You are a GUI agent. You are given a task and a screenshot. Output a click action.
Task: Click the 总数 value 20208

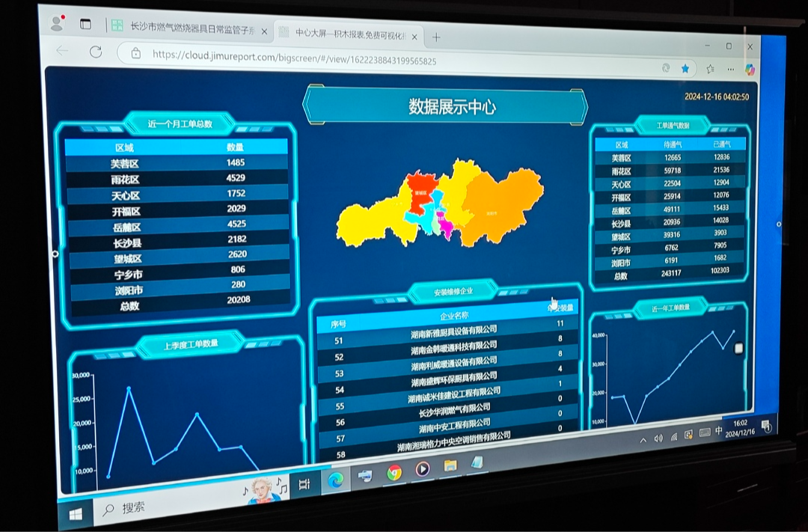pos(238,299)
